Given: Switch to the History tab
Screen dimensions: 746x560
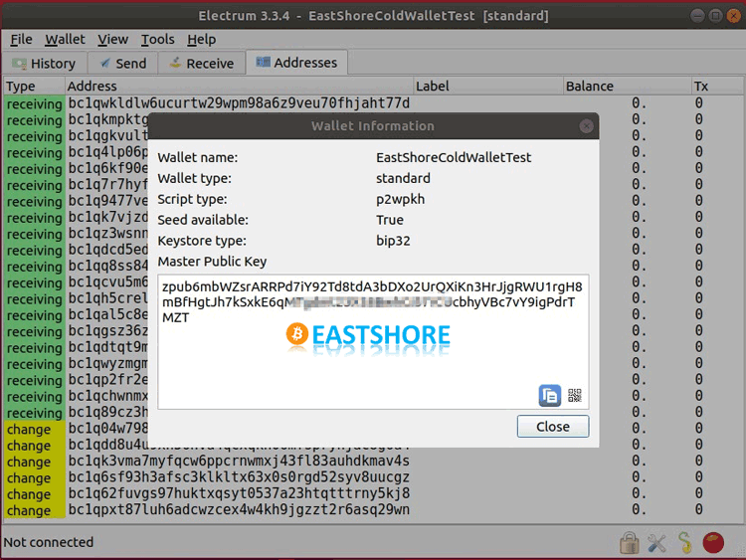Looking at the screenshot, I should point(44,64).
